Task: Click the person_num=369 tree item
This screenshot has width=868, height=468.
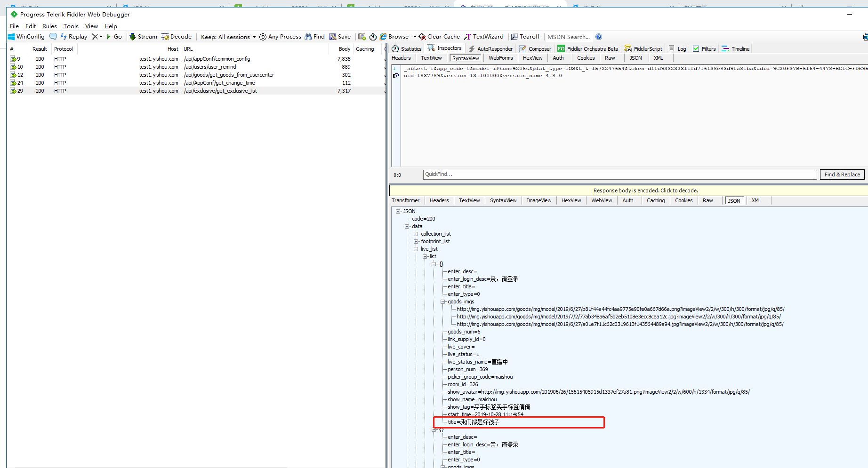Action: point(468,369)
